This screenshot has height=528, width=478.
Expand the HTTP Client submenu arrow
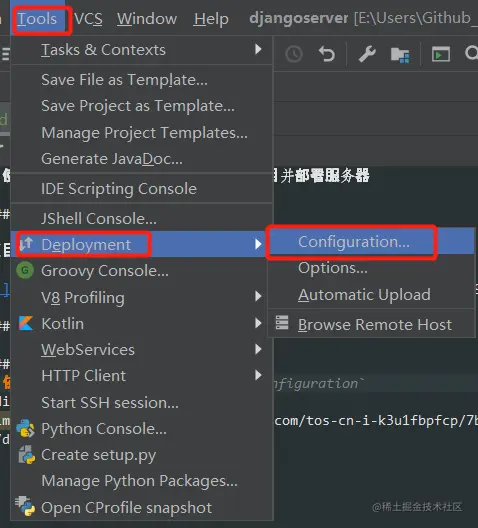pos(258,375)
